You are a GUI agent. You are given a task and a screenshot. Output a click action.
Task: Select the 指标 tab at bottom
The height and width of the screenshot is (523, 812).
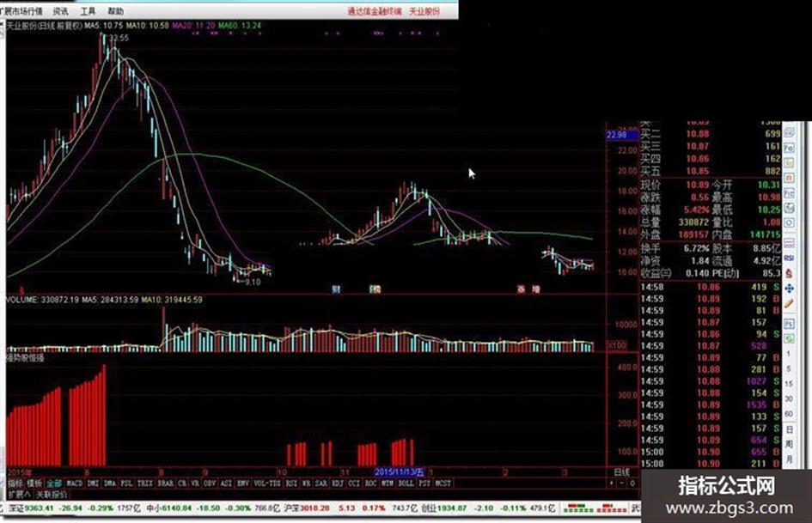point(15,483)
